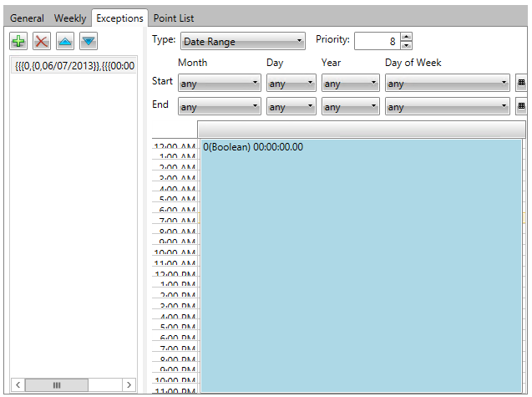Viewport: 532px width, 397px height.
Task: Open the Point List tab
Action: 174,18
